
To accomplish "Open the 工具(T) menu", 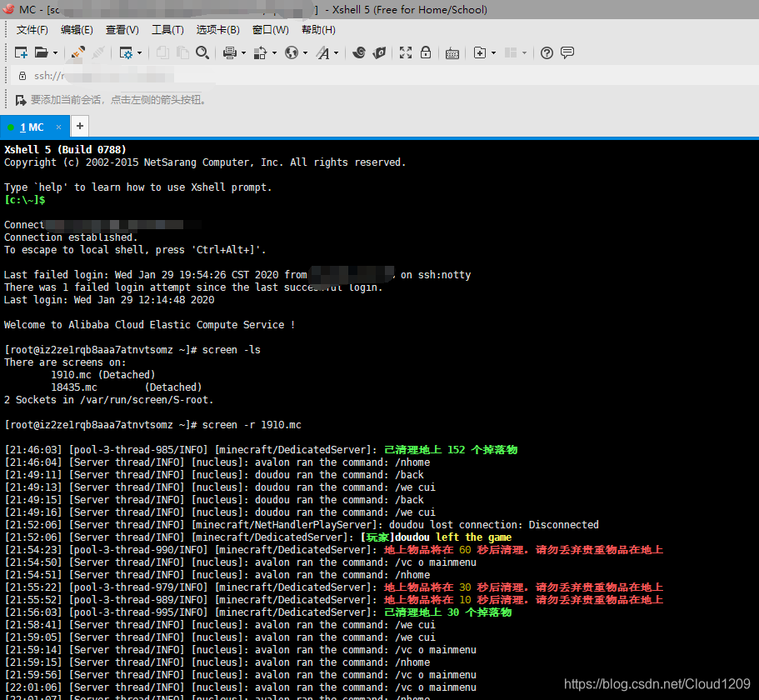I will [x=167, y=30].
